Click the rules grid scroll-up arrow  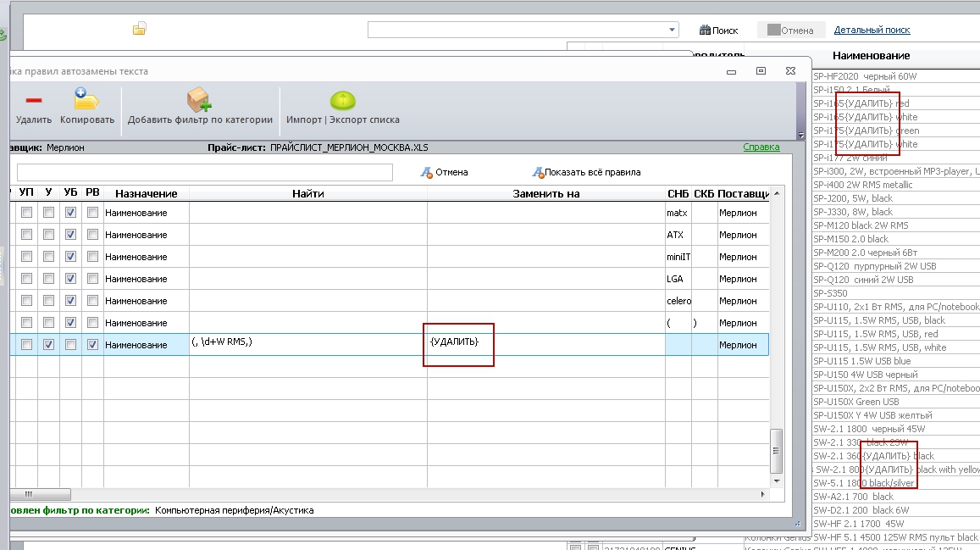click(x=776, y=193)
